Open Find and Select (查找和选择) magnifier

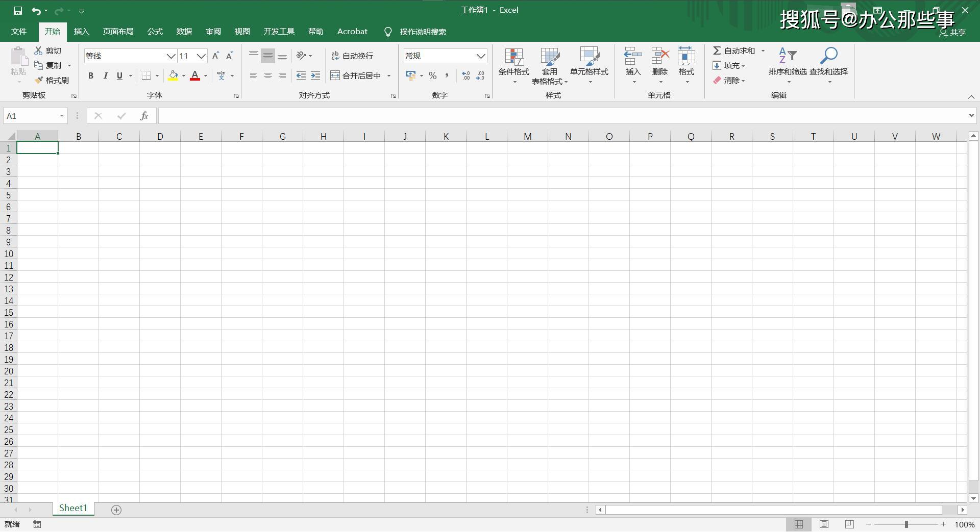pyautogui.click(x=829, y=66)
